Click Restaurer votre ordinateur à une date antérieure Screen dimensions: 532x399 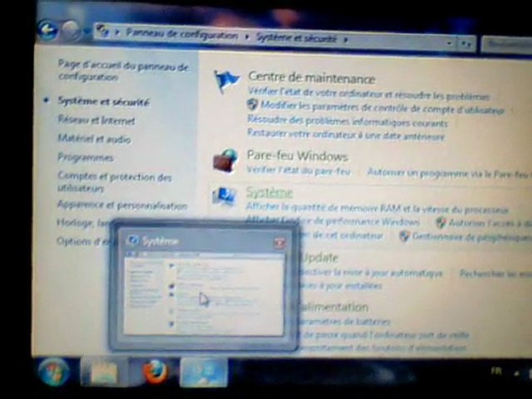[x=346, y=135]
